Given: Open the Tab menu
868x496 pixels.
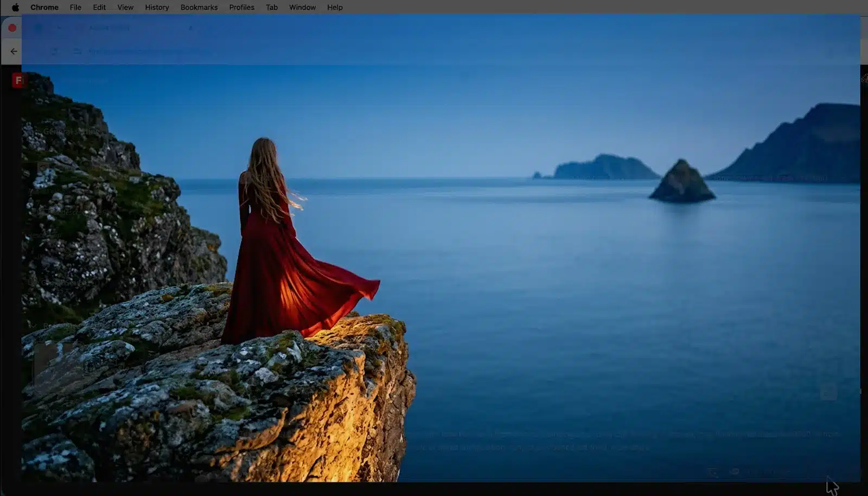Looking at the screenshot, I should pos(272,7).
